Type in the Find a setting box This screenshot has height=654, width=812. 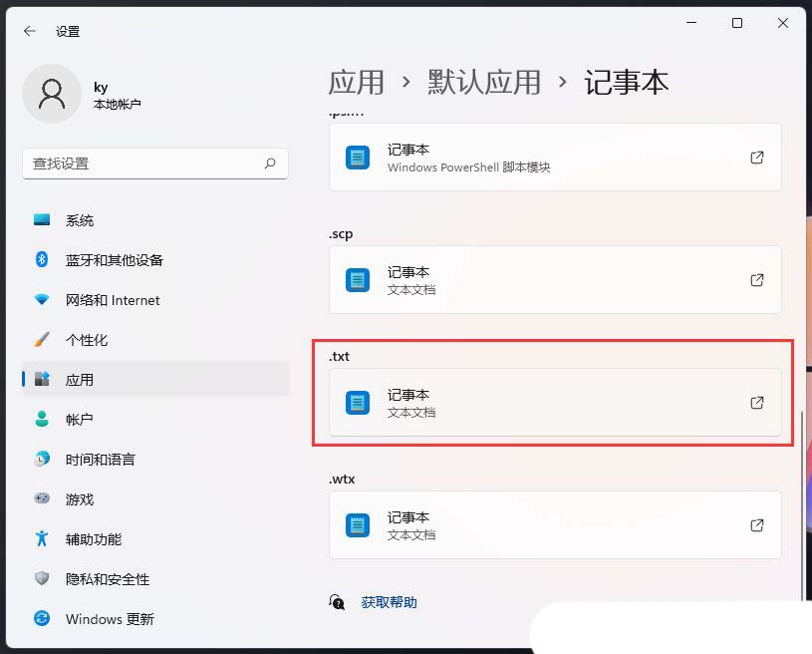[x=144, y=163]
